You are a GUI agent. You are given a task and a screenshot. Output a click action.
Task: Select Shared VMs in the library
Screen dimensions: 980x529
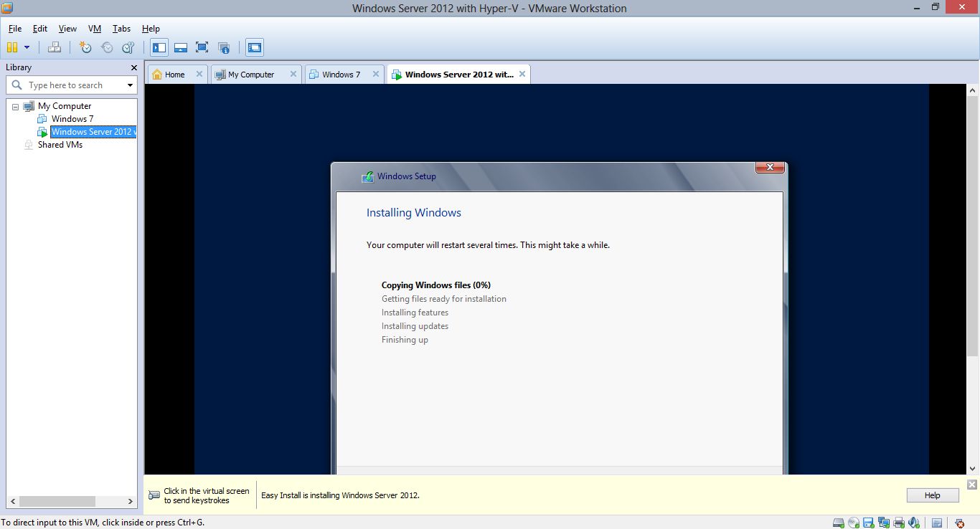(x=60, y=145)
